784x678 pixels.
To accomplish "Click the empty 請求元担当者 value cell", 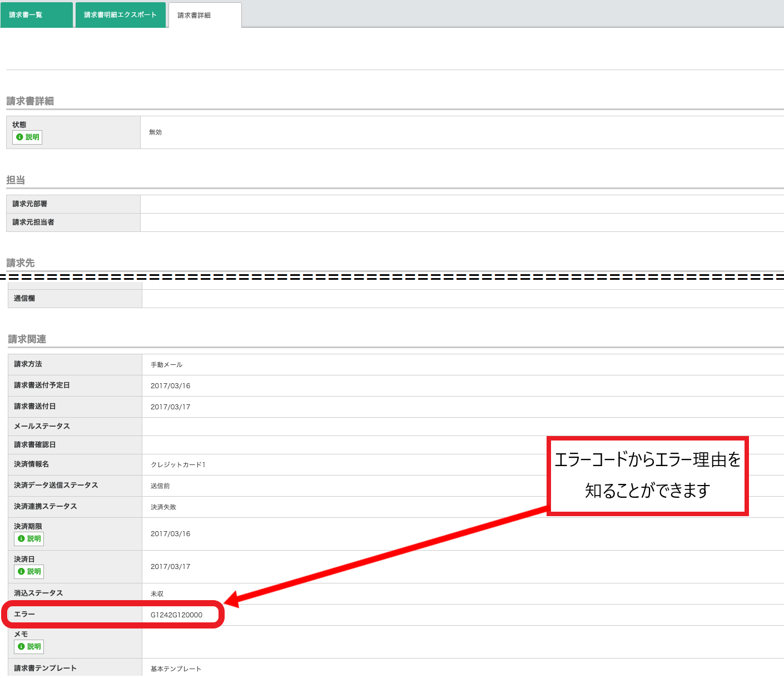I will click(x=462, y=222).
